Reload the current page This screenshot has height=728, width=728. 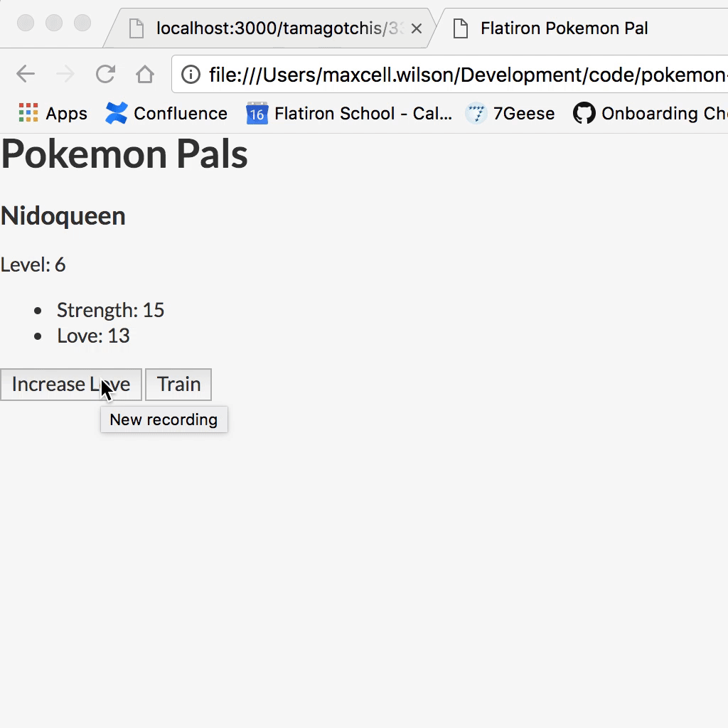[105, 74]
